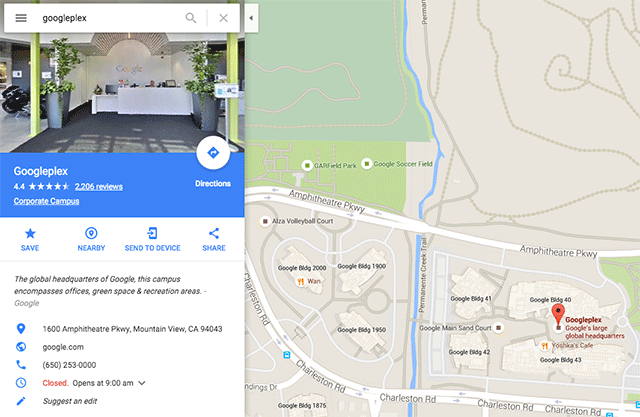Click the Google Soccer Field map marker

point(367,164)
